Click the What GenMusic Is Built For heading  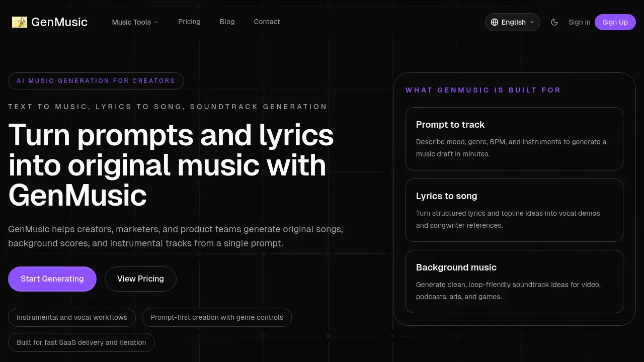483,90
